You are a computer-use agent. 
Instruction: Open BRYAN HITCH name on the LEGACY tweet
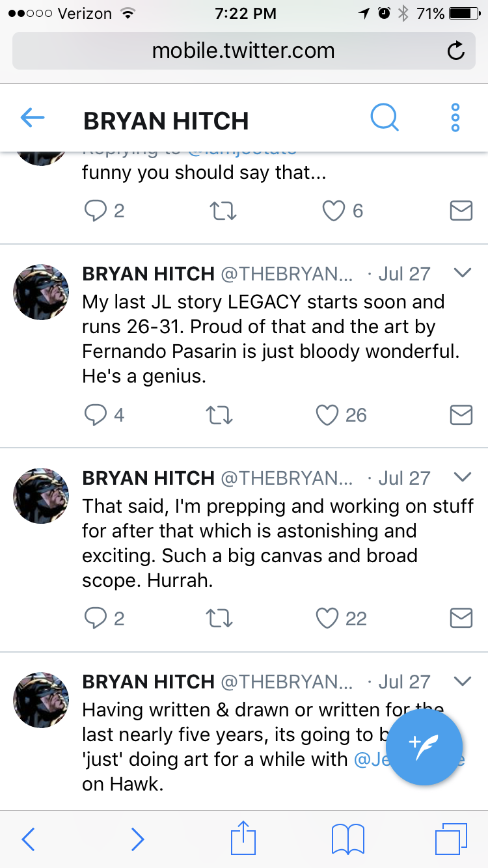click(x=148, y=274)
